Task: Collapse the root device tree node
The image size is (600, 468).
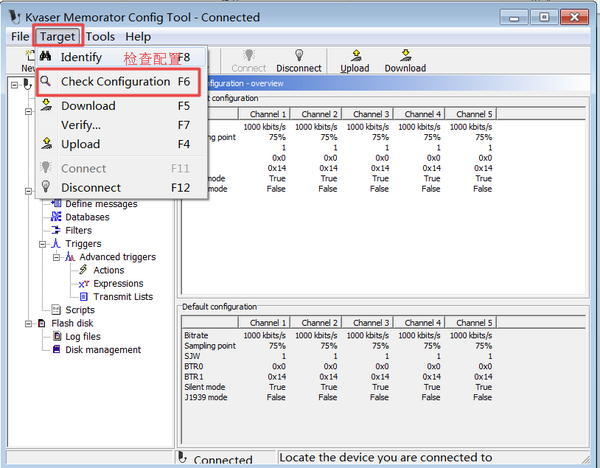Action: point(14,85)
